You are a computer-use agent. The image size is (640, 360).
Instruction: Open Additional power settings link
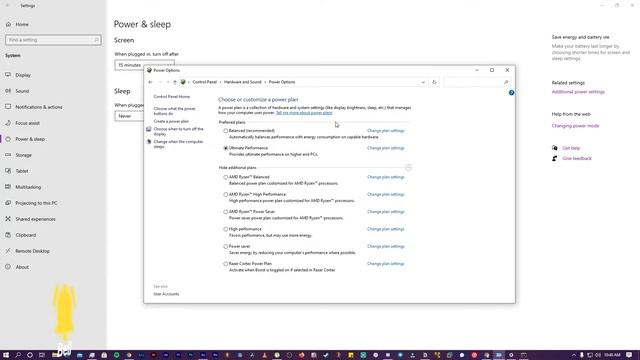coord(578,92)
